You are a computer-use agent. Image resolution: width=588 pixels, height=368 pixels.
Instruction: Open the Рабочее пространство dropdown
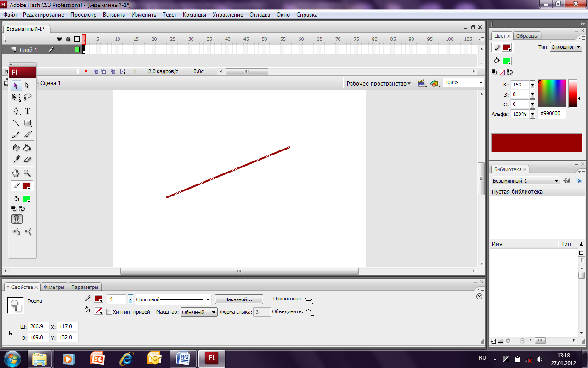379,83
